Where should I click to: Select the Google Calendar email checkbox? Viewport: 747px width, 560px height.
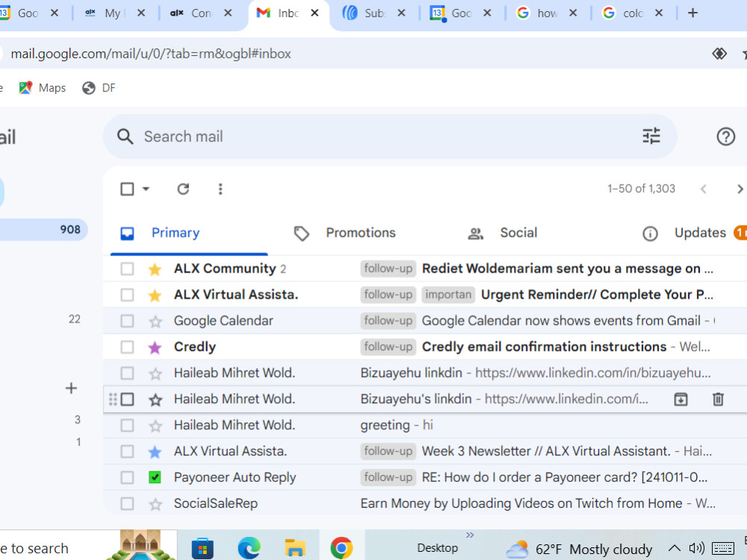[127, 321]
